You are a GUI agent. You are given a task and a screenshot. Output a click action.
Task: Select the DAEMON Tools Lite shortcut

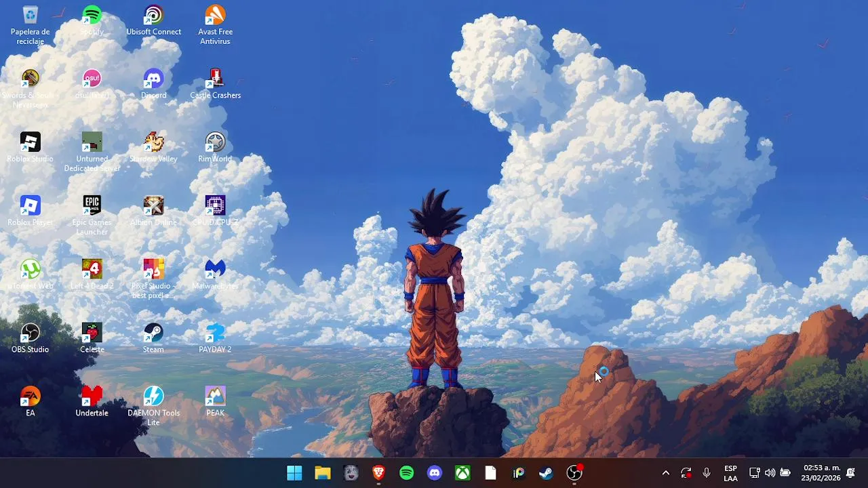click(153, 406)
